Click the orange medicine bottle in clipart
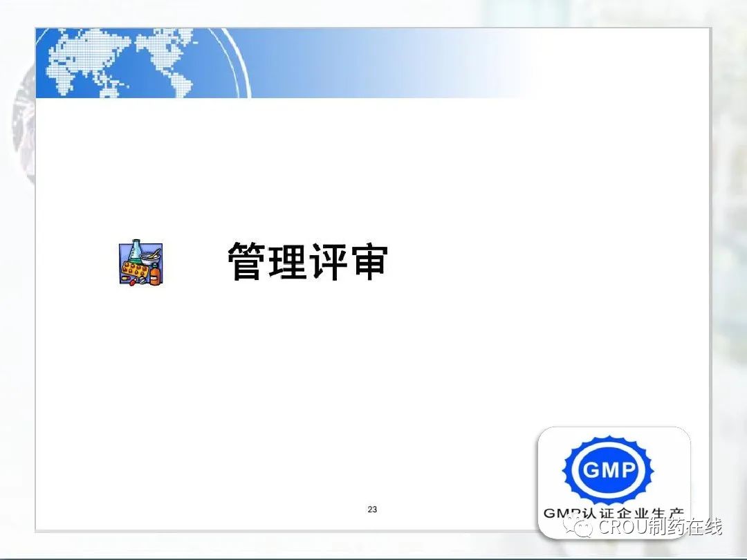This screenshot has width=747, height=560. (x=155, y=276)
